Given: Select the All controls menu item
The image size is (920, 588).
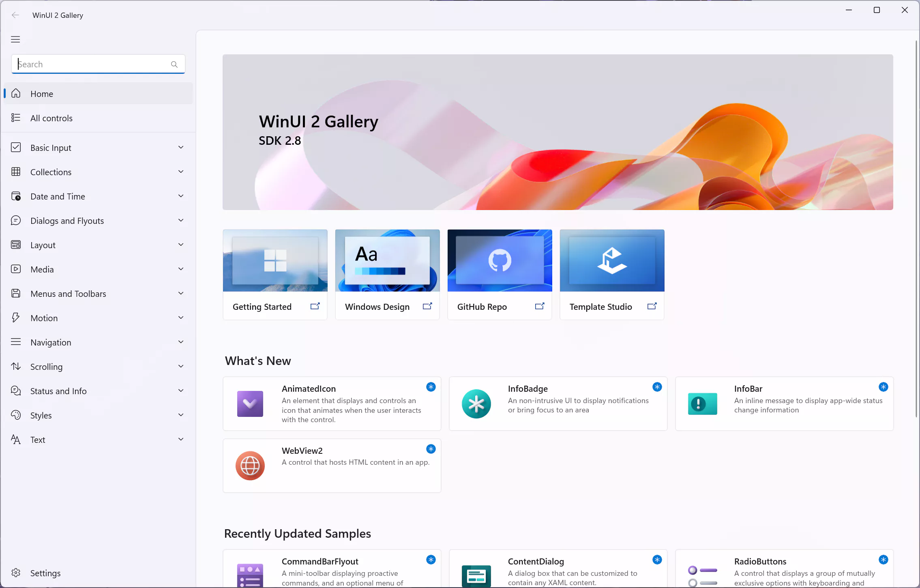Looking at the screenshot, I should pos(51,118).
